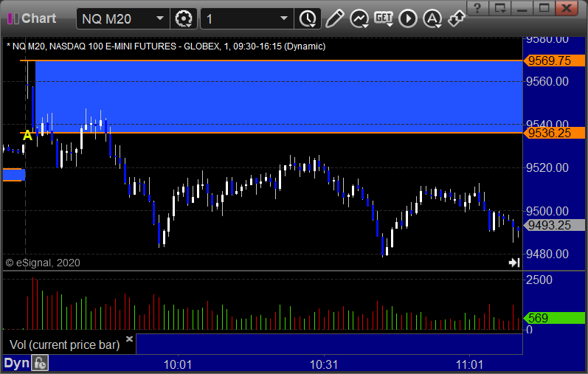Click the 'Chart' window title text
The image size is (588, 374).
click(x=38, y=18)
